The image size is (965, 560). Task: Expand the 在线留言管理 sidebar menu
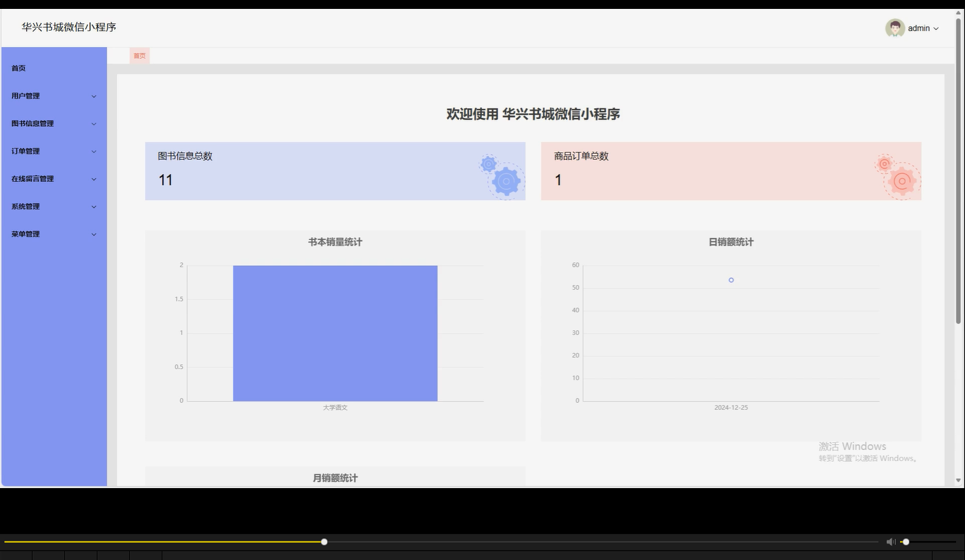pyautogui.click(x=54, y=179)
